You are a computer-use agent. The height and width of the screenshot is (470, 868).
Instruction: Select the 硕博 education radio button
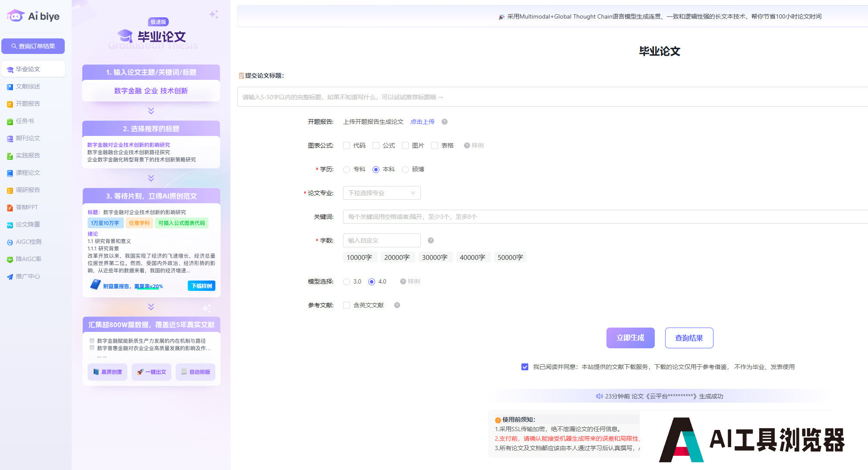(x=405, y=170)
